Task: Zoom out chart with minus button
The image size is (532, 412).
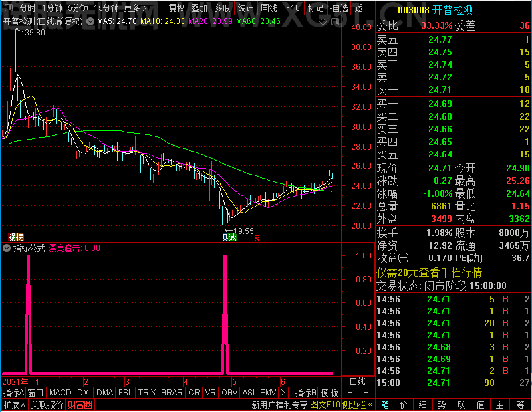Action: [x=366, y=392]
